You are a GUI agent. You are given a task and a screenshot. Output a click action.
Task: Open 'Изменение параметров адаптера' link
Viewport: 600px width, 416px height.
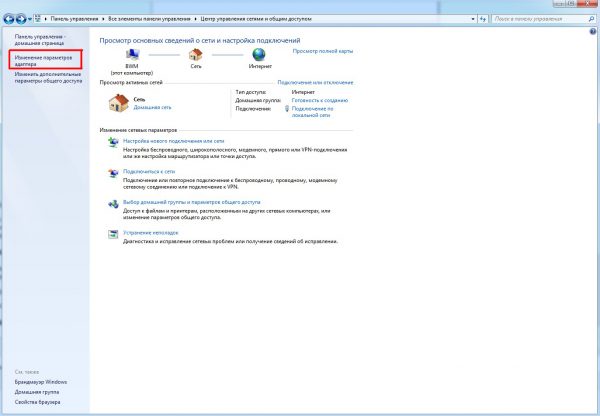[43, 61]
